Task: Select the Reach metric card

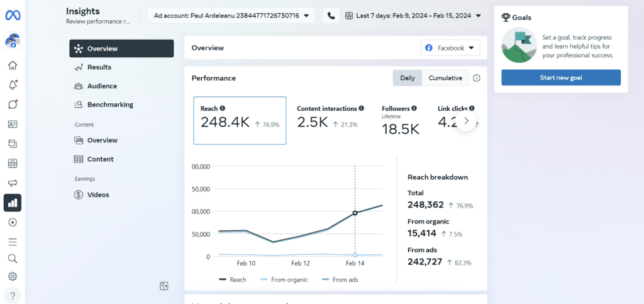Action: (x=240, y=120)
